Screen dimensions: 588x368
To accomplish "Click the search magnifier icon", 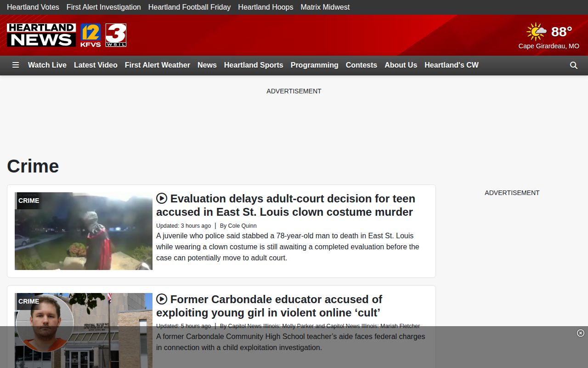I will coord(574,65).
